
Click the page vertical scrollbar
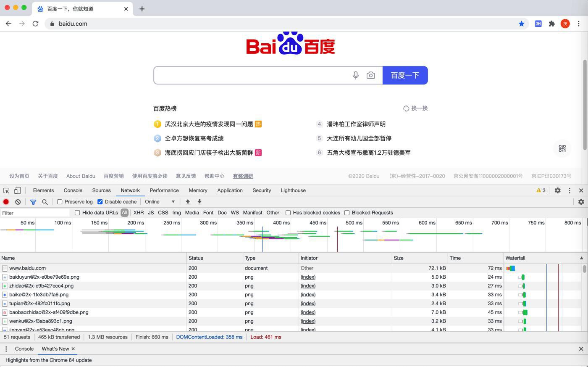585,105
